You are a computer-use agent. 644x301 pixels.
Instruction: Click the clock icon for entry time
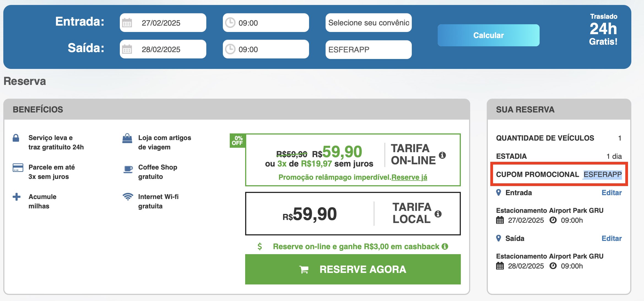(x=230, y=23)
